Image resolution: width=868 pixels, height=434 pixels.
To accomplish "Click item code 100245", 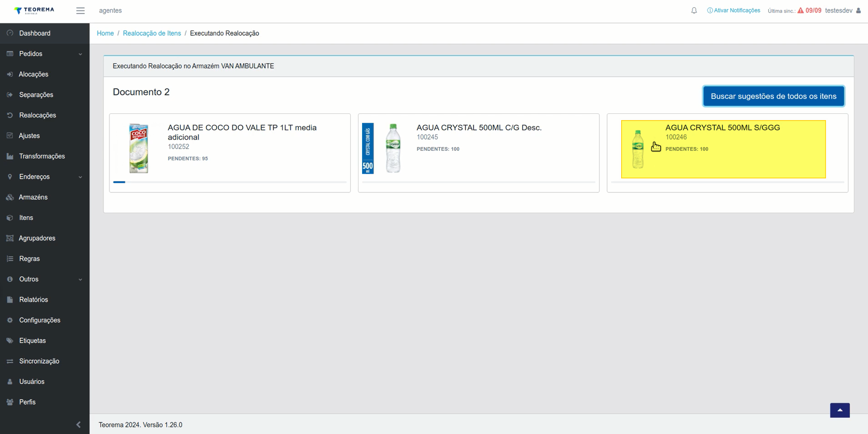I will point(427,137).
